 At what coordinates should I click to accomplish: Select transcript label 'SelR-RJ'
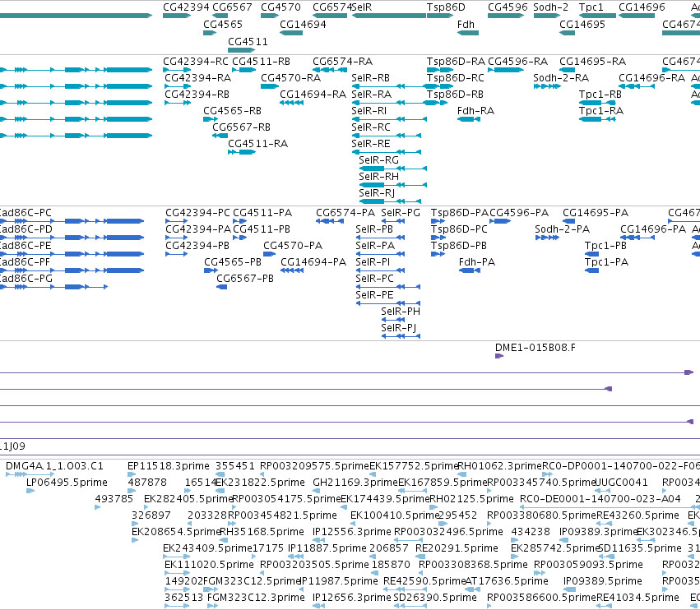coord(377,193)
